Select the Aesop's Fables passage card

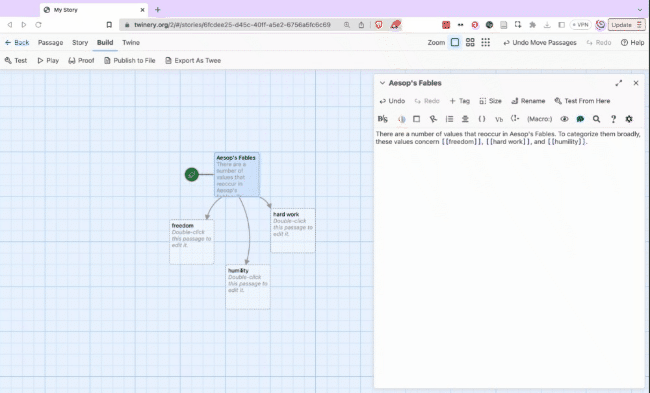237,174
